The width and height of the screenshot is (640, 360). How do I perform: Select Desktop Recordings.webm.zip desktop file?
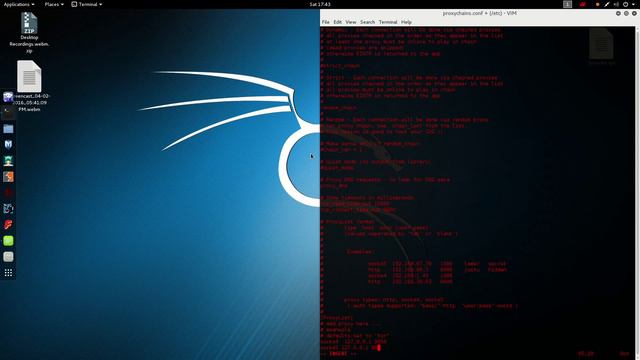pyautogui.click(x=29, y=33)
